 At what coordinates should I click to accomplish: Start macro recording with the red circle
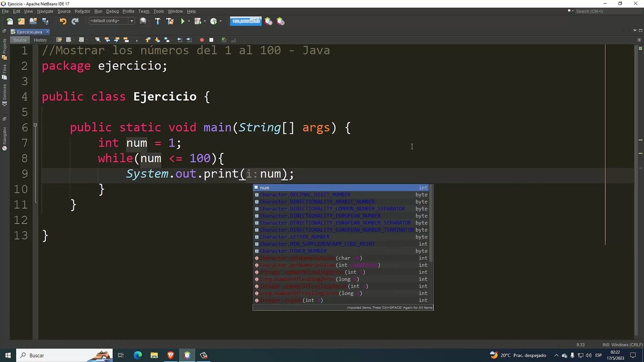click(x=202, y=40)
